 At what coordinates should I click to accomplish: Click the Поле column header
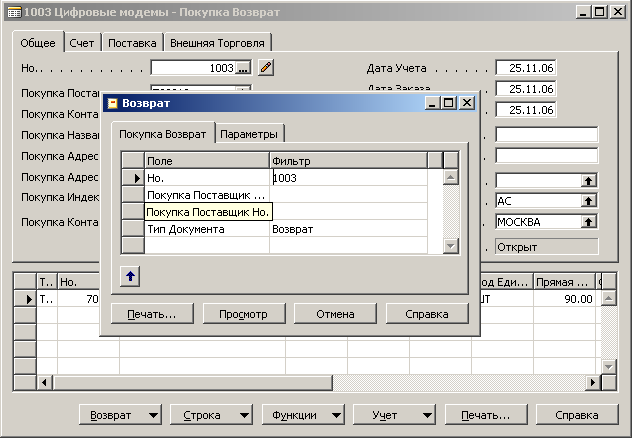click(207, 161)
